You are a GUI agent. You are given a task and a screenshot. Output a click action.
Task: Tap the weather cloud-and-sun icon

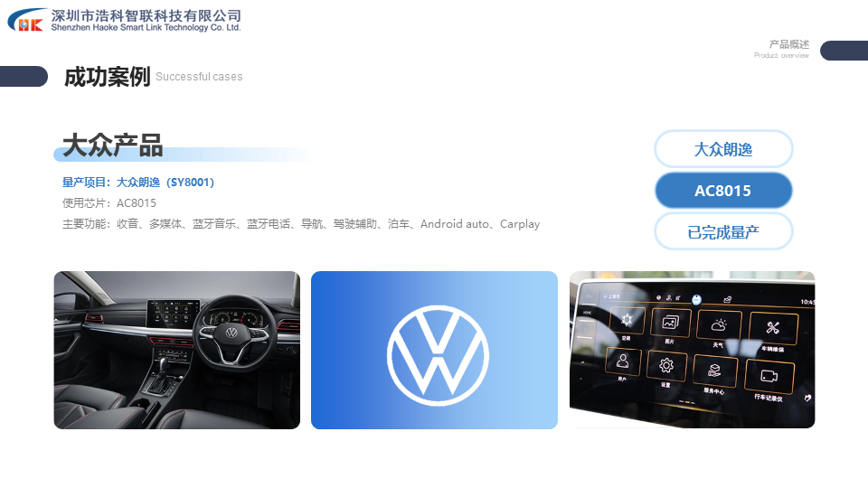point(719,326)
